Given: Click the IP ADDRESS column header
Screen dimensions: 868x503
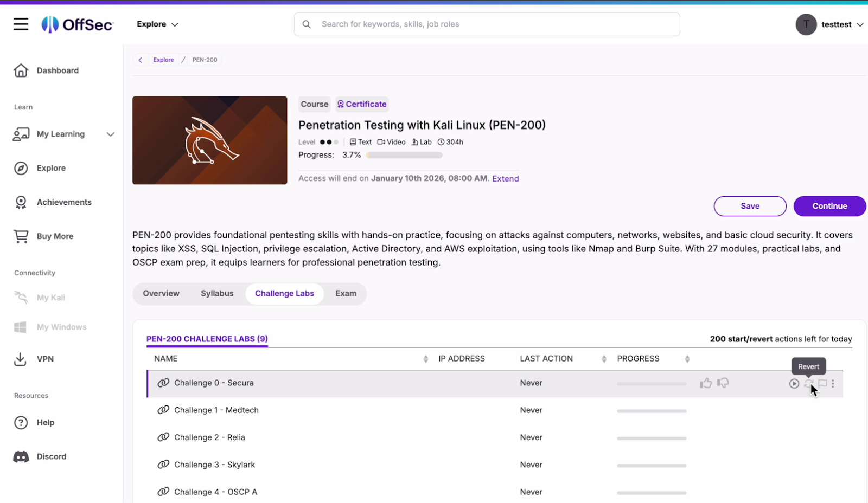Looking at the screenshot, I should pos(462,359).
